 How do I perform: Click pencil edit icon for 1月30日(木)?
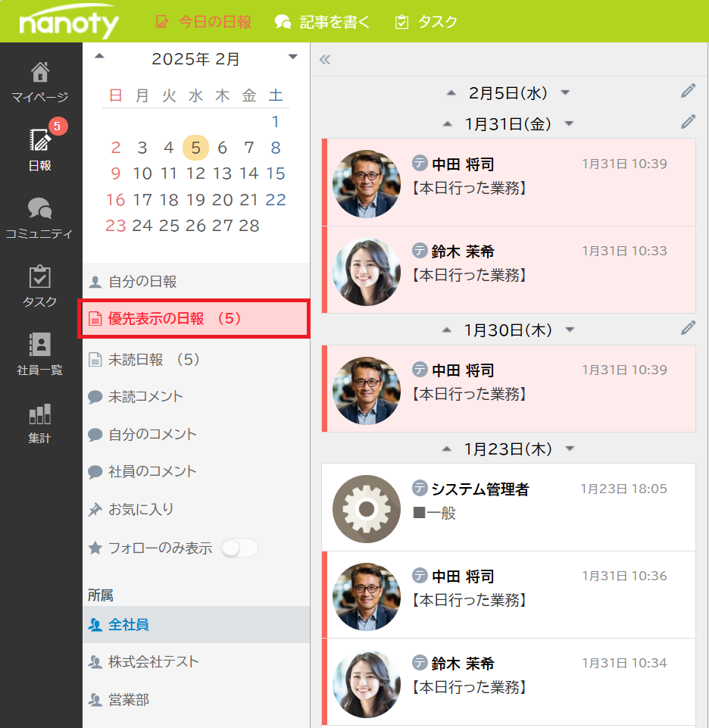688,328
